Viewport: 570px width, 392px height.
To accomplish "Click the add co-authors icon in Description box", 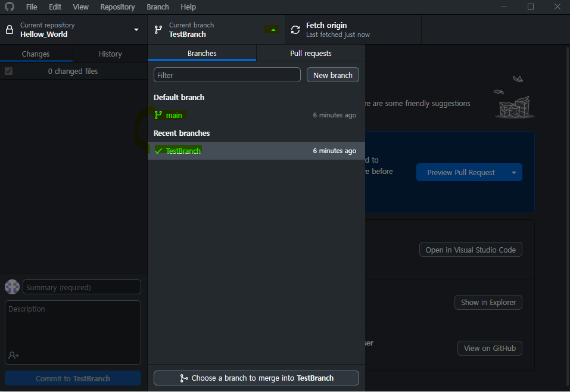I will [x=14, y=355].
